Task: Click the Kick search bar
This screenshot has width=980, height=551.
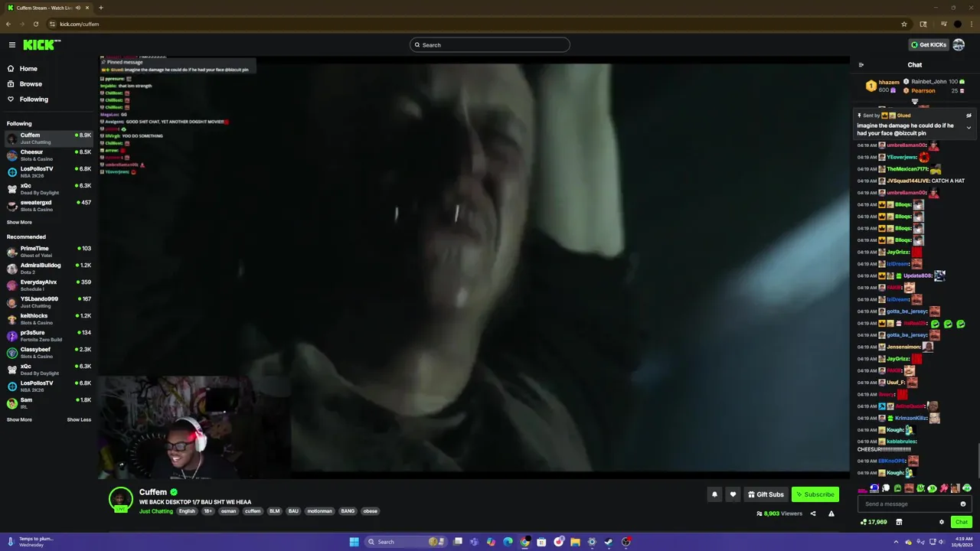Action: (x=490, y=44)
